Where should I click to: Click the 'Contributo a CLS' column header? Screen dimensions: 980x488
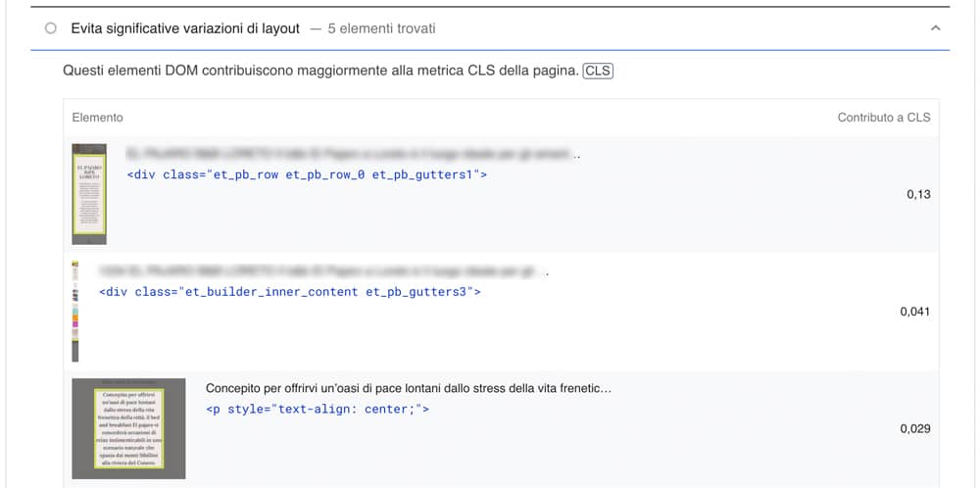pos(884,118)
